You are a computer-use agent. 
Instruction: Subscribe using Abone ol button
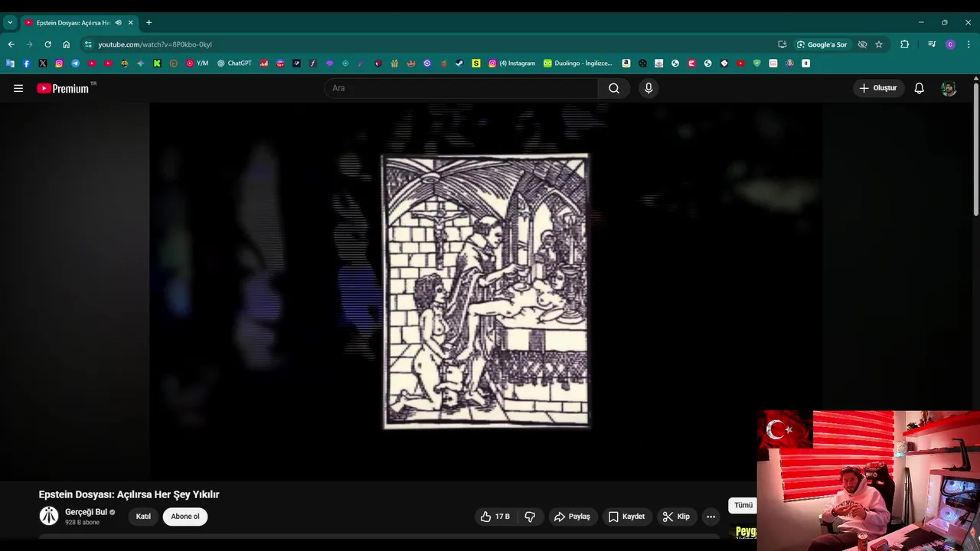[x=185, y=517]
